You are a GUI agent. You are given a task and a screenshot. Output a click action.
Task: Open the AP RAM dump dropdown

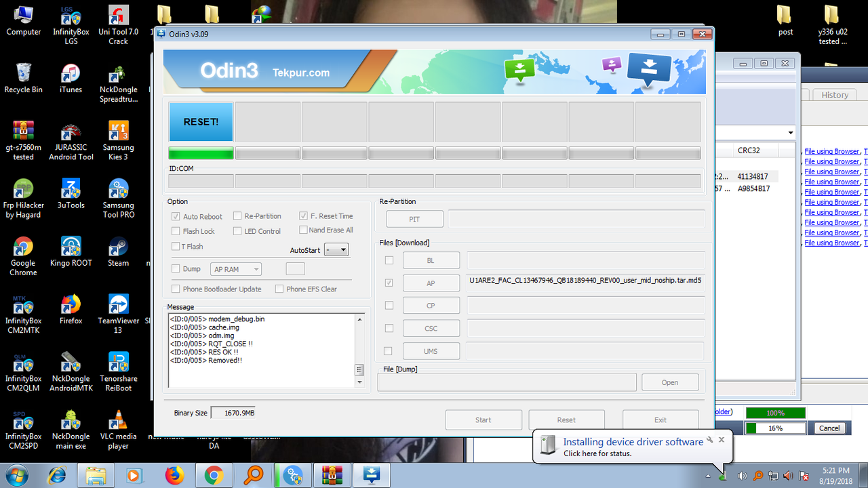(x=236, y=269)
